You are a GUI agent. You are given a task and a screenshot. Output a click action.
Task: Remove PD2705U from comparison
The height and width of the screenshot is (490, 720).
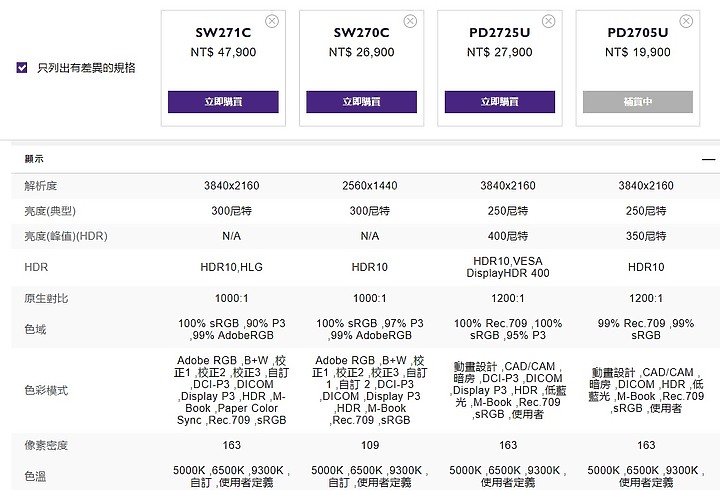click(x=686, y=21)
